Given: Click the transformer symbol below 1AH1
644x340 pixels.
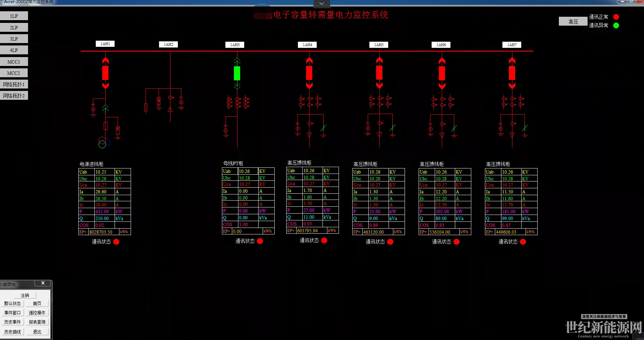Looking at the screenshot, I should pyautogui.click(x=104, y=142).
